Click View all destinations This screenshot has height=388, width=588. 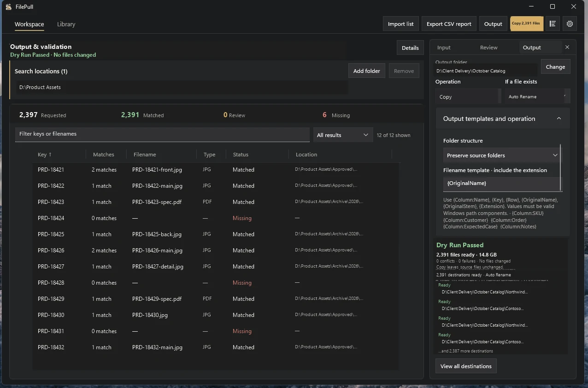tap(466, 366)
